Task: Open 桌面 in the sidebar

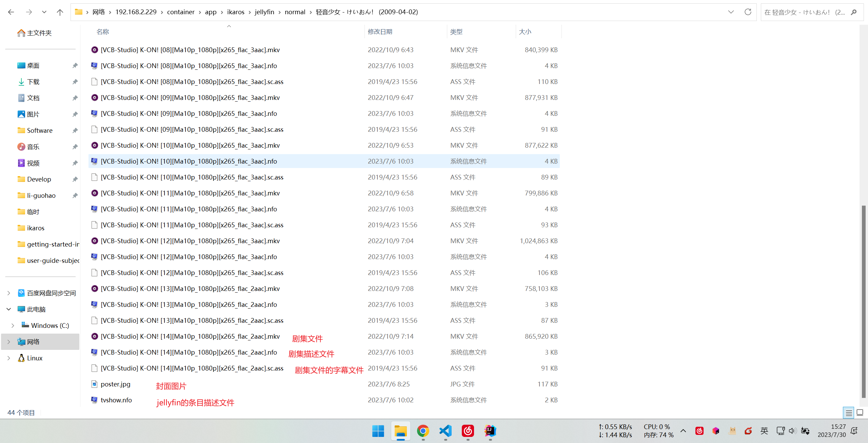Action: pyautogui.click(x=28, y=65)
